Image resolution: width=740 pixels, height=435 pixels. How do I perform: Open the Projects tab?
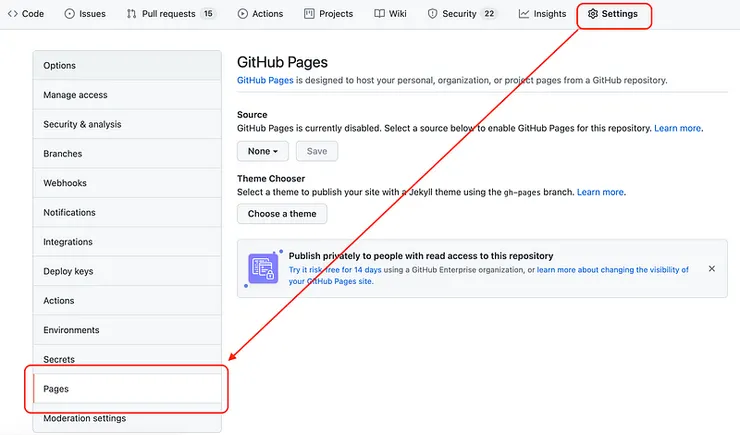[328, 14]
